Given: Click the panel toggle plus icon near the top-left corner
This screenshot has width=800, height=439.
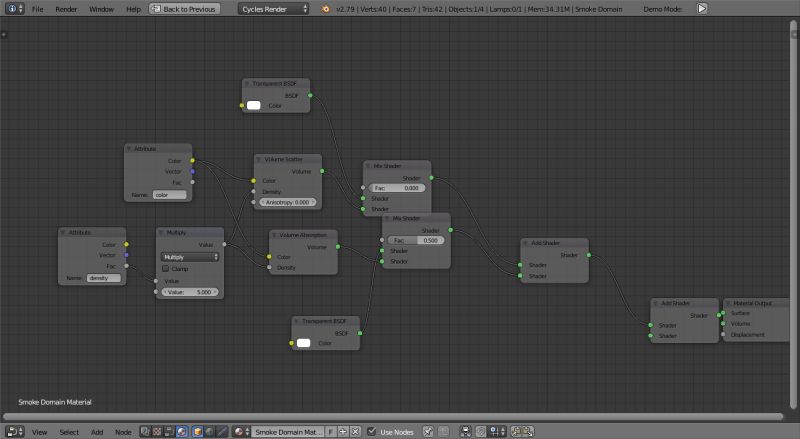Looking at the screenshot, I should pos(4,35).
